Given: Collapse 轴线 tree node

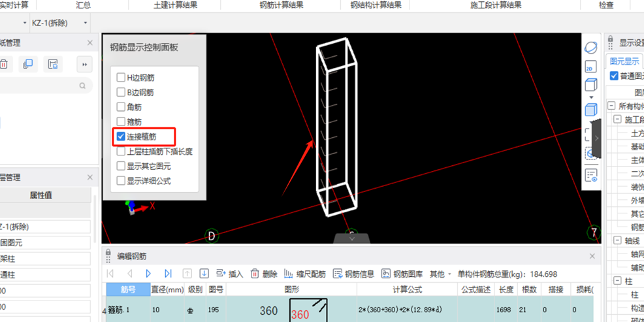Looking at the screenshot, I should pos(617,240).
